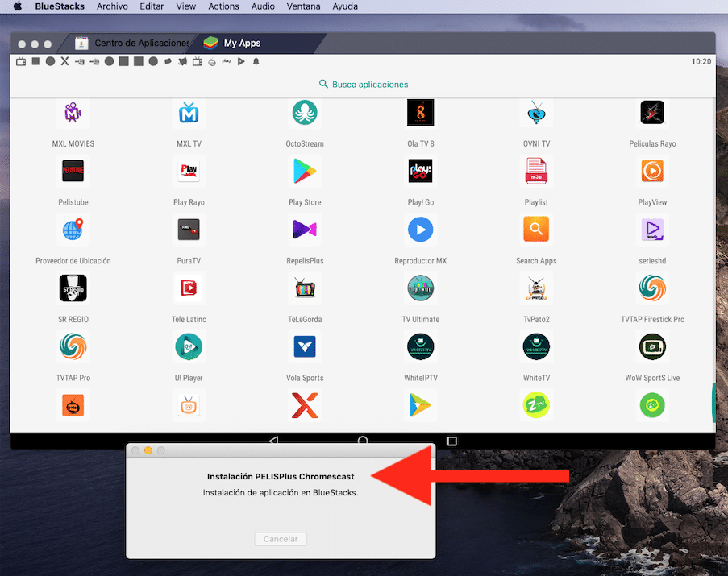Launch the WhiteIPTV app

coord(420,346)
